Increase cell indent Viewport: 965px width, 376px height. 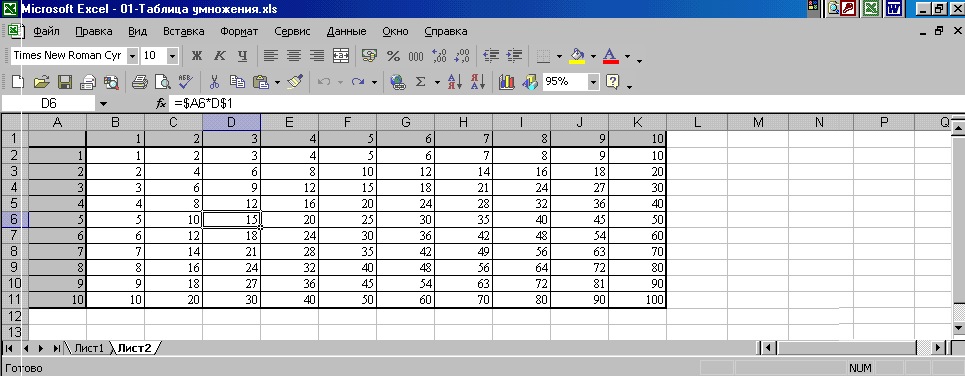[x=514, y=55]
